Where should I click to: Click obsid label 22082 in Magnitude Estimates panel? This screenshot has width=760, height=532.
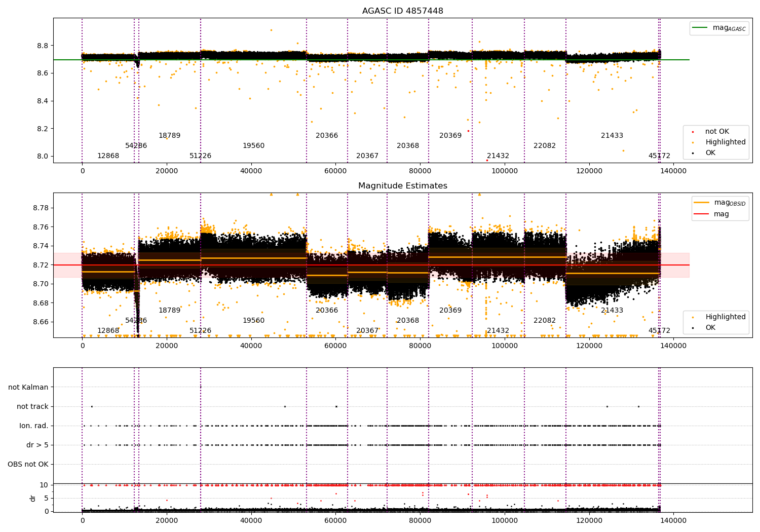coord(545,321)
